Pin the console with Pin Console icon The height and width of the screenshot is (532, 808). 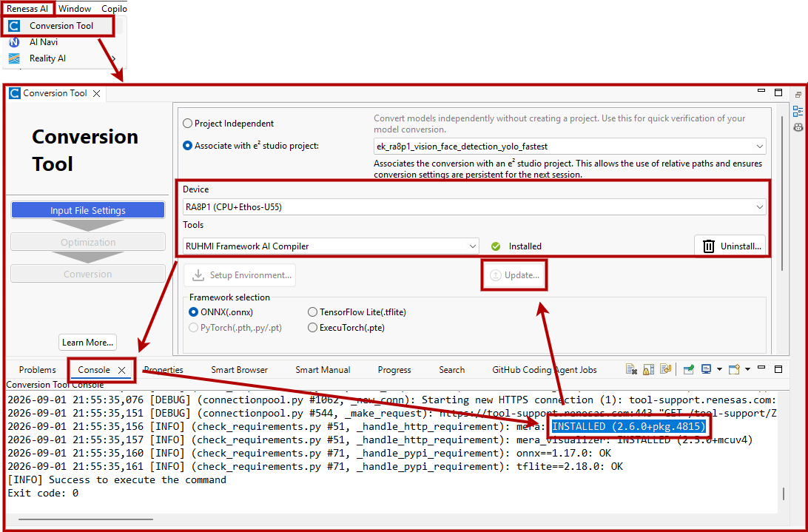point(688,369)
